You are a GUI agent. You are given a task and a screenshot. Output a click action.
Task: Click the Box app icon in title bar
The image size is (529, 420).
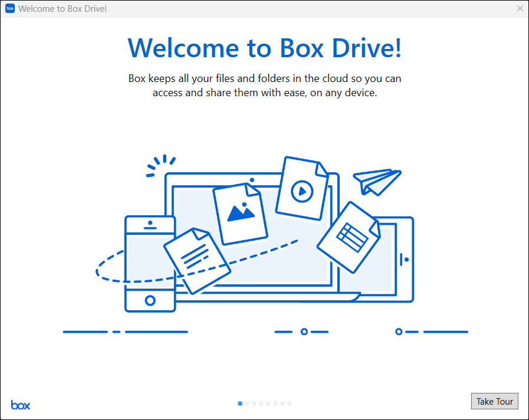coord(9,9)
